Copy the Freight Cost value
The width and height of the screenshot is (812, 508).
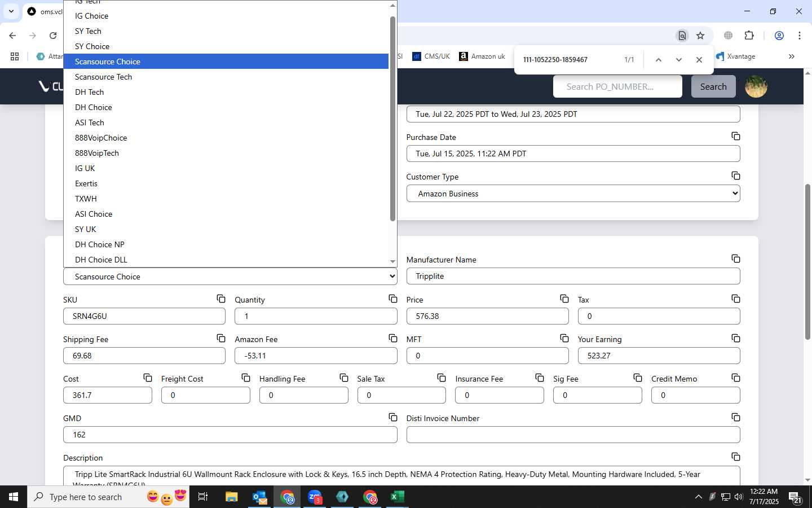(246, 378)
